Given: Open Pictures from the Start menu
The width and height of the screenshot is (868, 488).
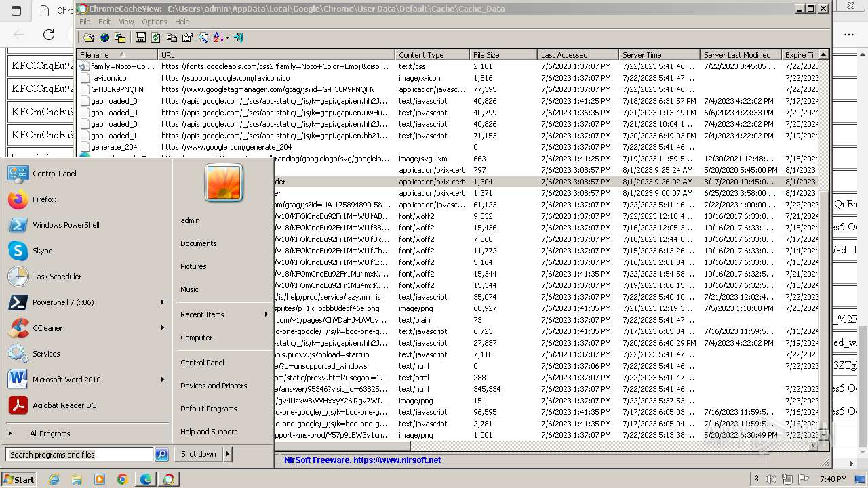Looking at the screenshot, I should point(193,266).
